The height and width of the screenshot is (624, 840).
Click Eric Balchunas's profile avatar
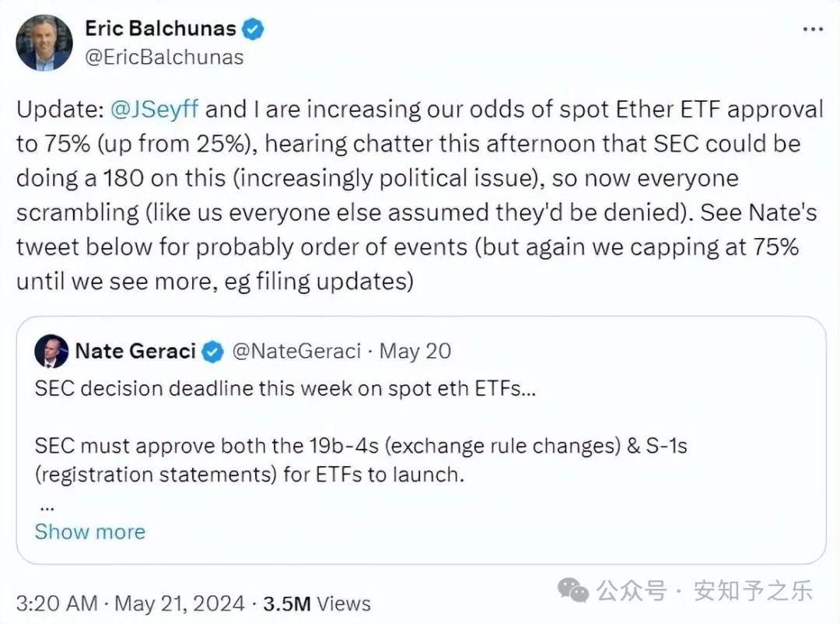44,44
